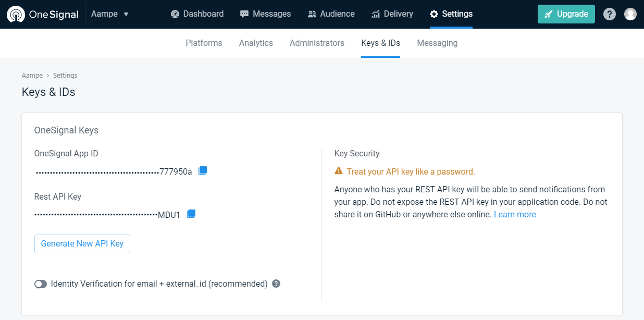644x320 pixels.
Task: Click the OneSignal logo
Action: pyautogui.click(x=43, y=14)
